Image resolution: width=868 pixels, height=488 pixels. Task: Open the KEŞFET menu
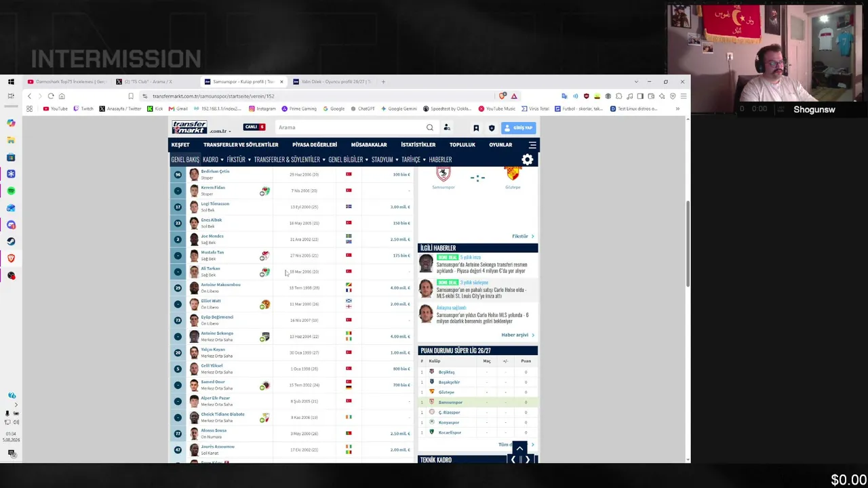point(180,145)
